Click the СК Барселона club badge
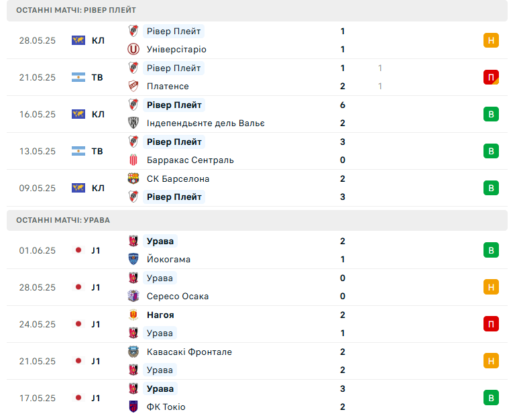Image resolution: width=515 pixels, height=420 pixels. 133,178
